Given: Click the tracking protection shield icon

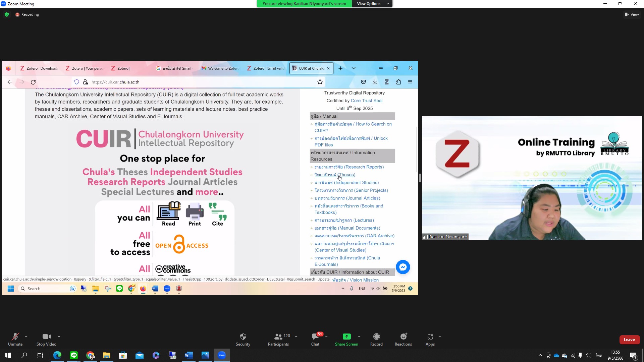Looking at the screenshot, I should click(x=77, y=82).
